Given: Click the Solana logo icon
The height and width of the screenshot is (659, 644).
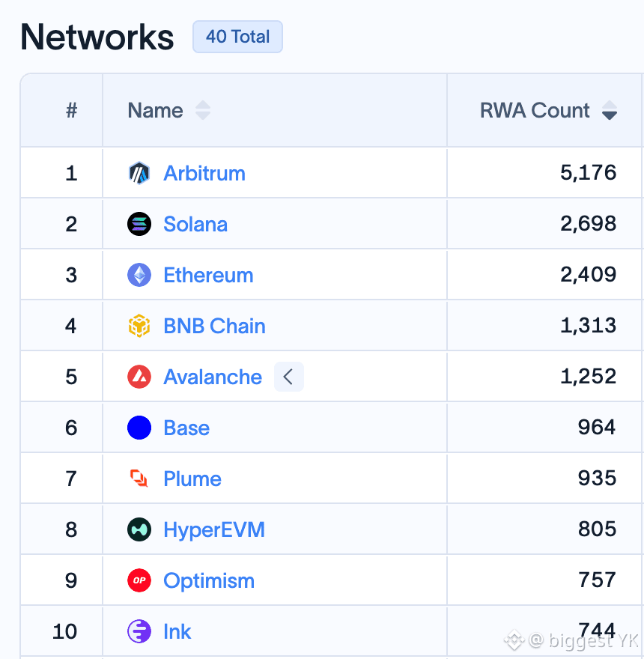Looking at the screenshot, I should click(x=139, y=224).
